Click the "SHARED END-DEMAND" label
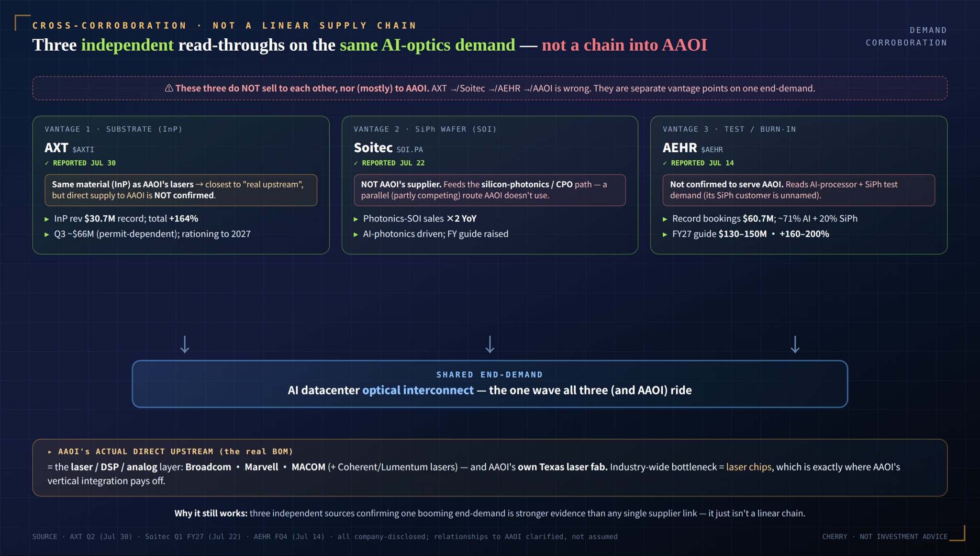 [x=490, y=375]
